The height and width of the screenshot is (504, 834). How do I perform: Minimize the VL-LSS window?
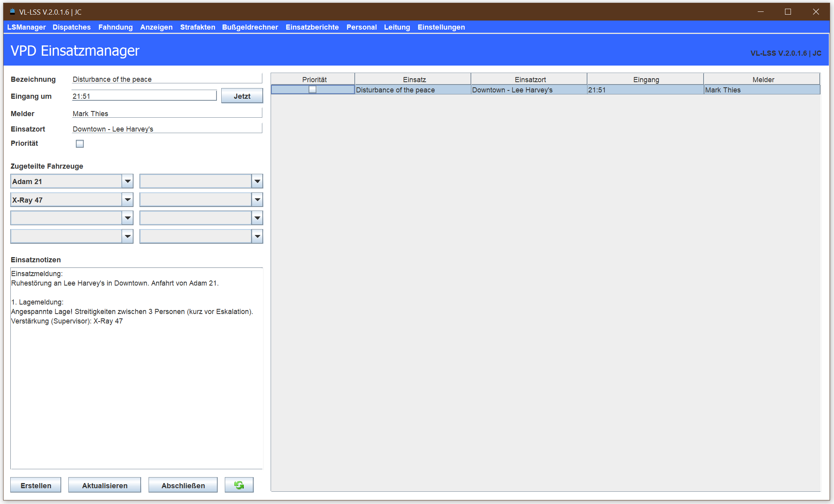click(x=761, y=12)
